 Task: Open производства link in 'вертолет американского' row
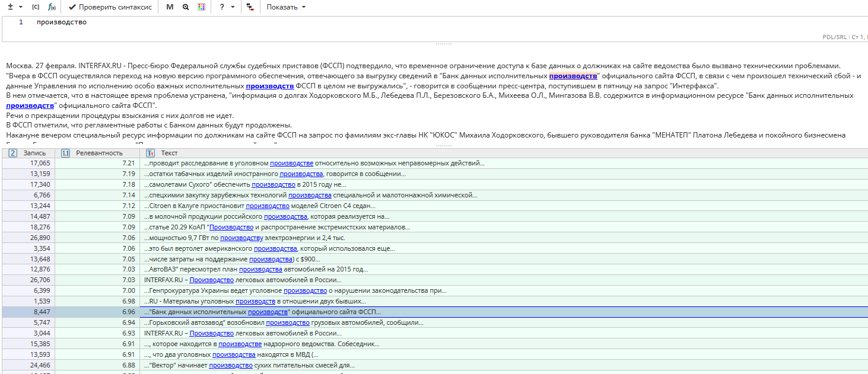[275, 248]
